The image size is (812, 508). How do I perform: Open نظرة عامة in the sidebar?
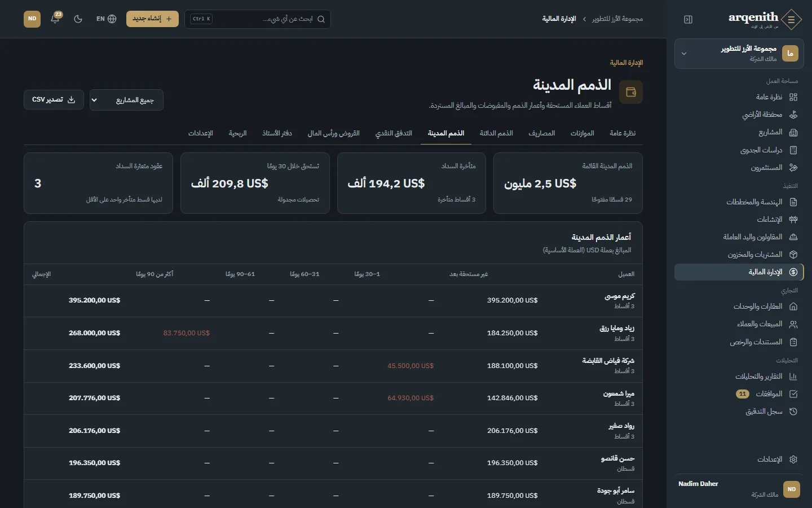(x=739, y=97)
